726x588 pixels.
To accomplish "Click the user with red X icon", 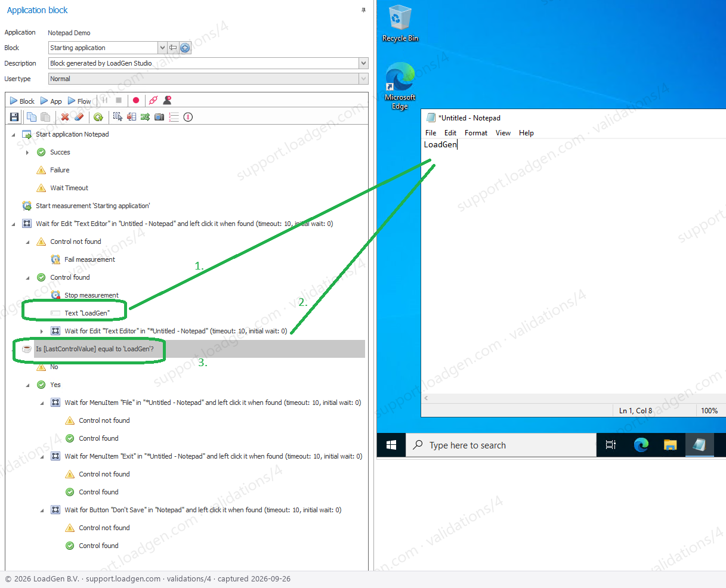I will tap(168, 100).
